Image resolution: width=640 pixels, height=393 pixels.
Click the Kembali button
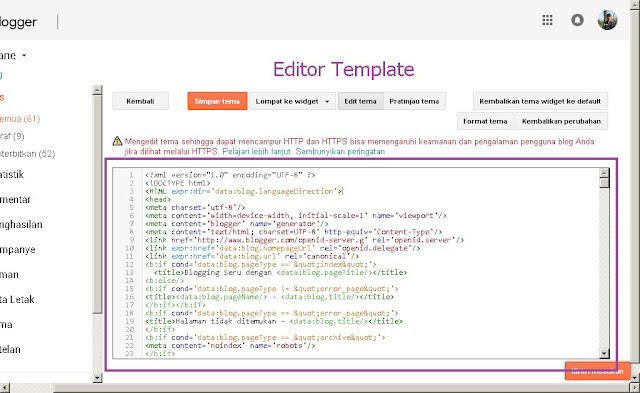coord(140,101)
